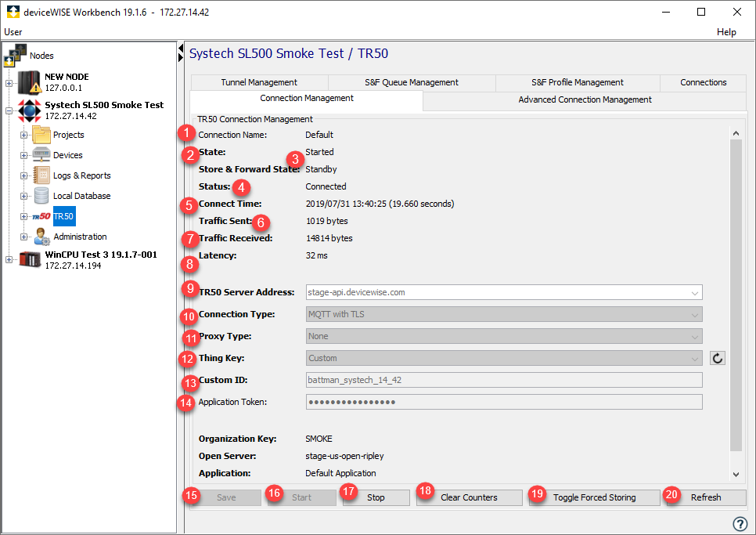Screen dimensions: 756x535
Task: Click the Logs & Reports notebook icon
Action: coord(41,175)
